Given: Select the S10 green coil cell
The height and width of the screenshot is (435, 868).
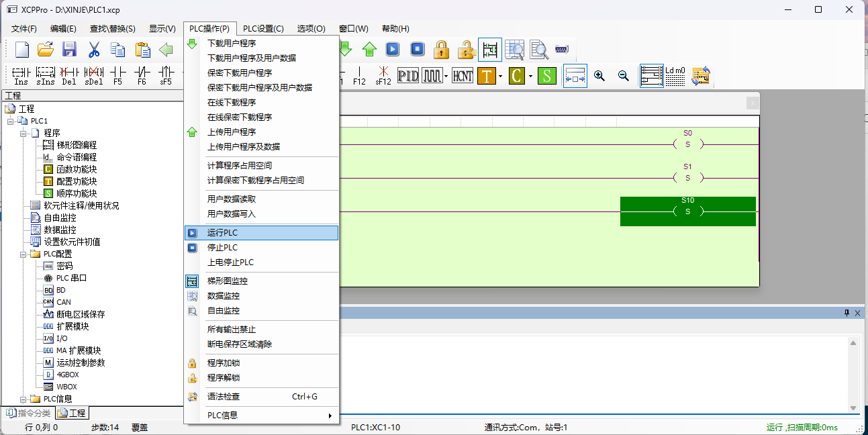Looking at the screenshot, I should [688, 211].
